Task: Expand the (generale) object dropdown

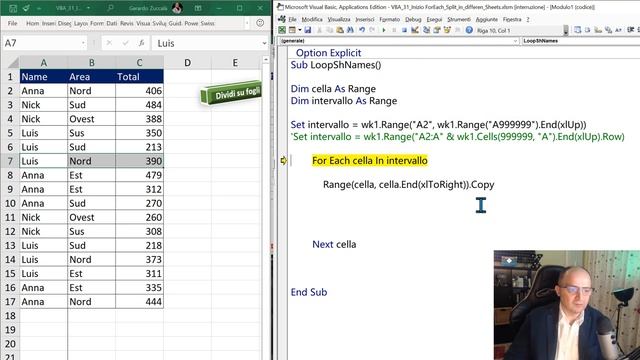Action: 516,41
